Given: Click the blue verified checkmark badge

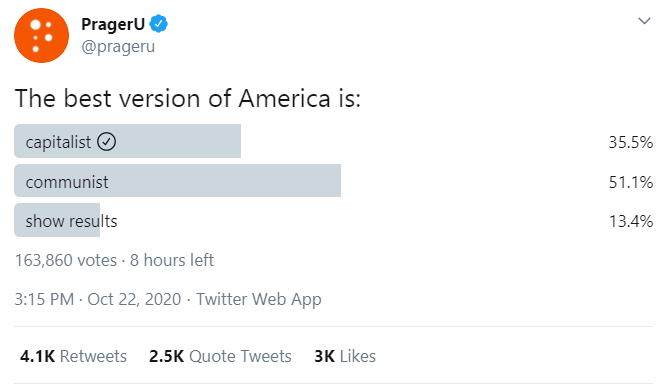Looking at the screenshot, I should tap(158, 24).
